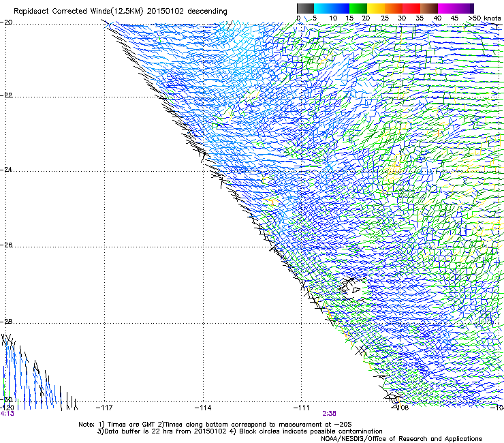This screenshot has height=443, width=504.
Task: Click the latitude axis label '-22'
Action: (6, 95)
